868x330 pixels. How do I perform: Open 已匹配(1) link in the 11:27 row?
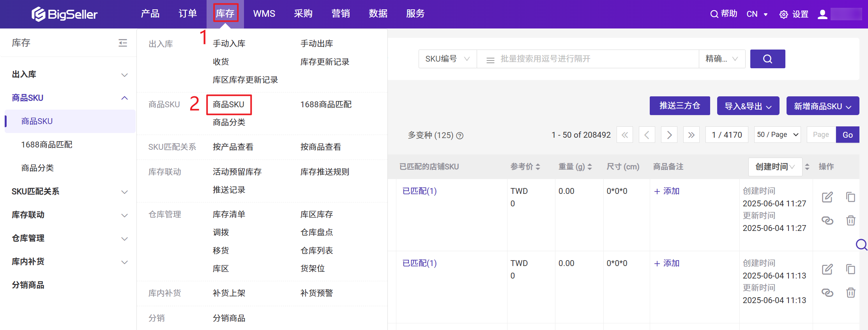[419, 191]
